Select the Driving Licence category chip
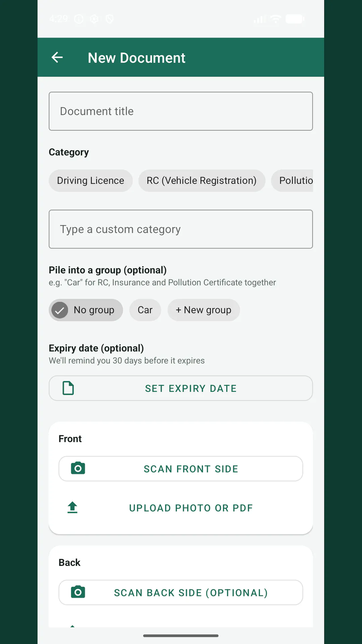This screenshot has width=362, height=644. pyautogui.click(x=90, y=180)
